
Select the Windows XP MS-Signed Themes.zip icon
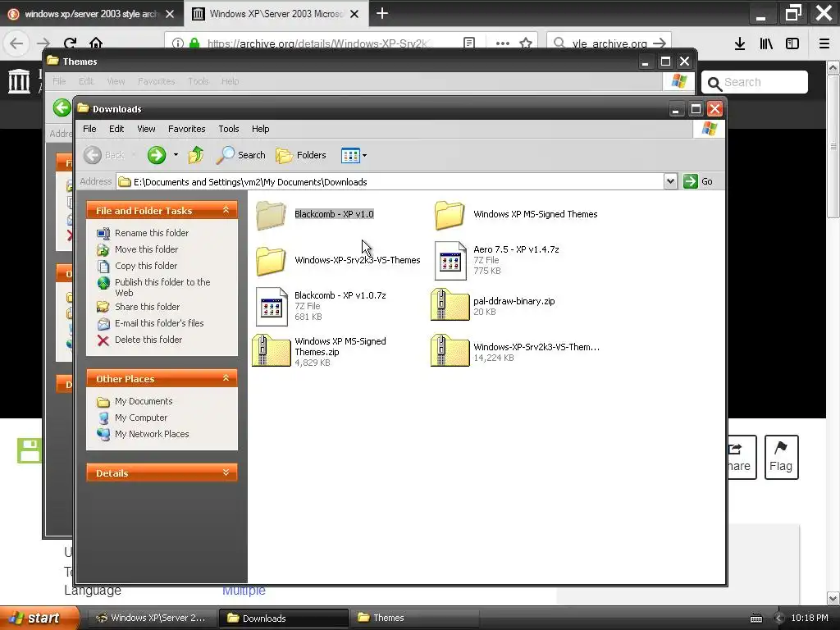click(272, 351)
